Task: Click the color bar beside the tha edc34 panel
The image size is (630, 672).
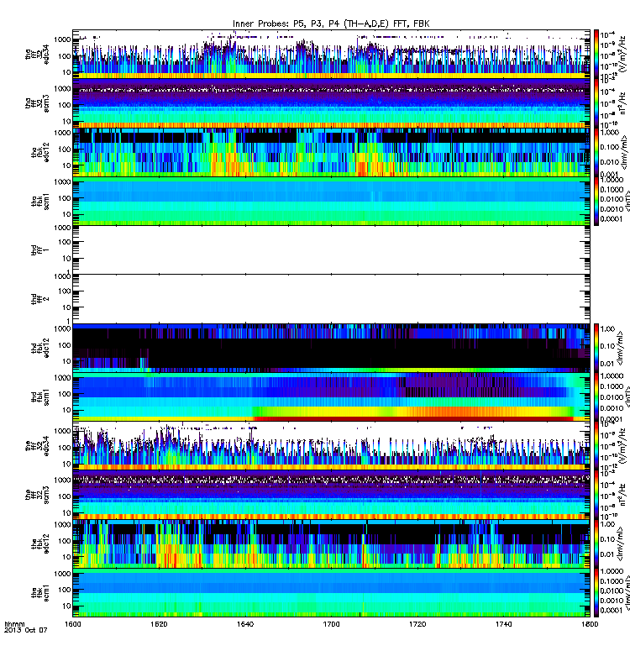Action: click(x=596, y=54)
